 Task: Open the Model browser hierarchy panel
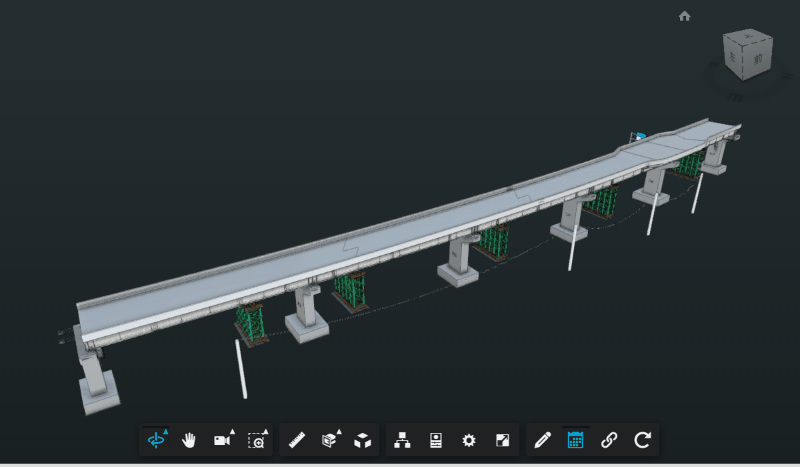403,439
